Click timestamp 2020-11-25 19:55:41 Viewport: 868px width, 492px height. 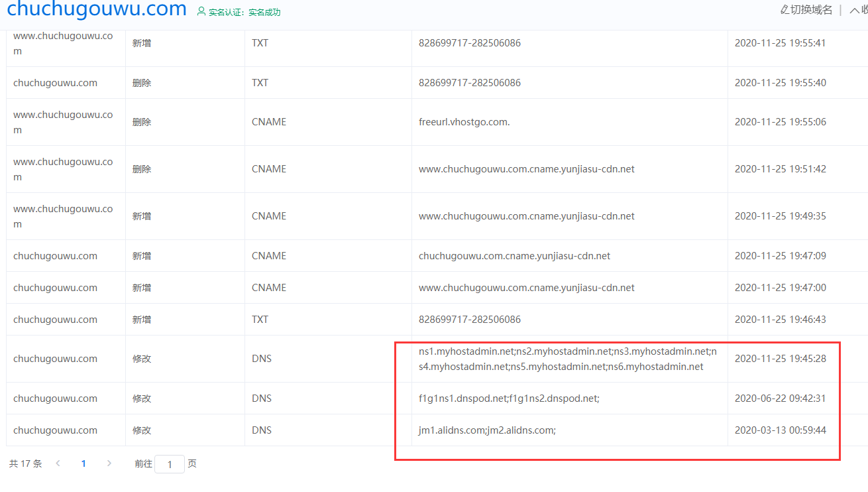[x=780, y=43]
